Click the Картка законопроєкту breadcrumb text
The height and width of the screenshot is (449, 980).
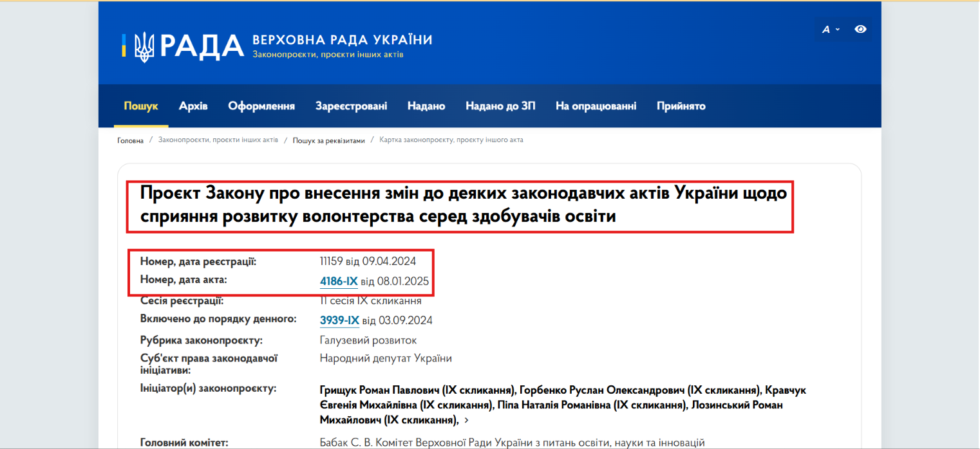click(x=451, y=140)
